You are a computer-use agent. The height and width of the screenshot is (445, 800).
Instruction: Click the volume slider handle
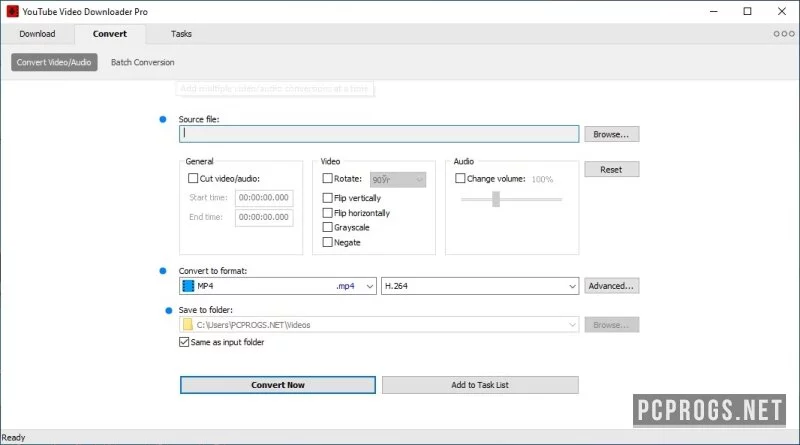click(x=496, y=199)
